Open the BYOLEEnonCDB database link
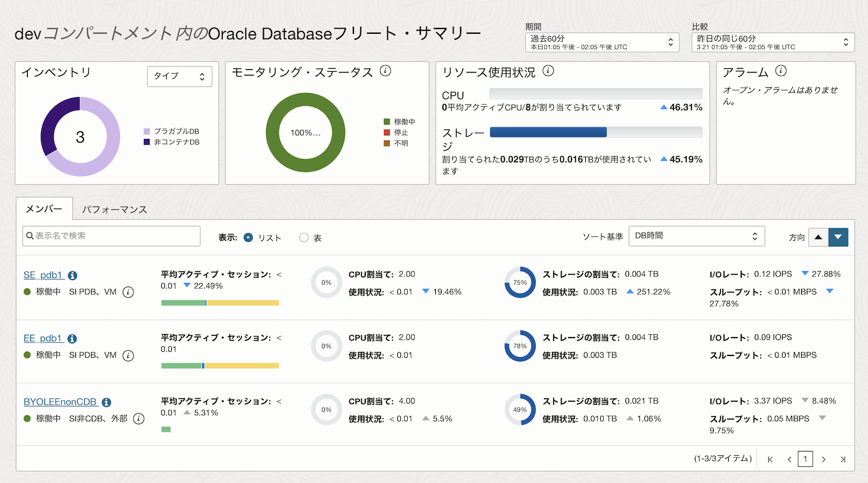 60,402
